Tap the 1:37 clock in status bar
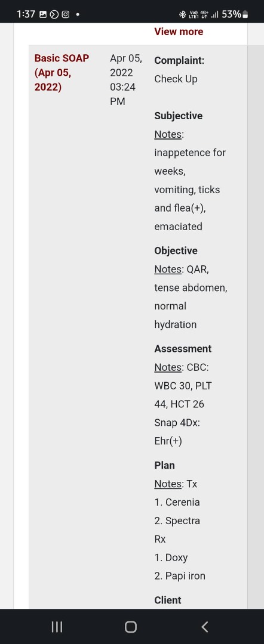The height and width of the screenshot is (644, 264). [26, 14]
